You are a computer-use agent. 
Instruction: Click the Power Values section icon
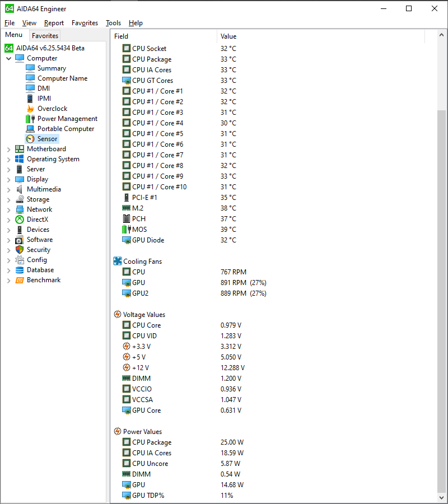click(118, 431)
